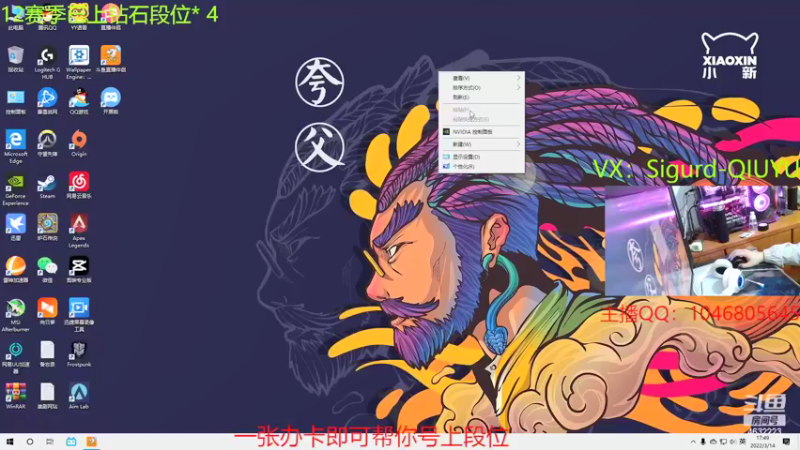Select the Steam desktop shortcut
800x450 pixels.
pyautogui.click(x=47, y=186)
